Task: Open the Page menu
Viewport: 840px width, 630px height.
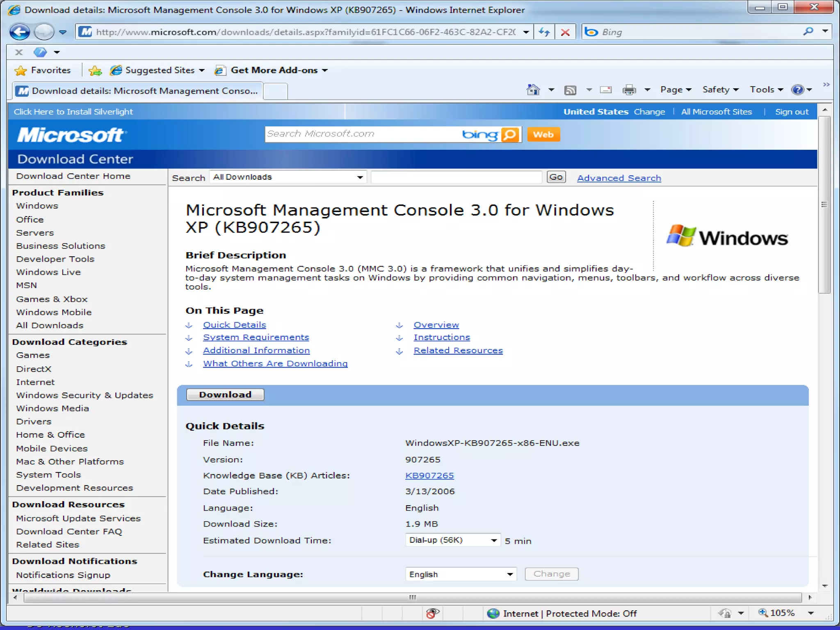Action: (x=676, y=90)
